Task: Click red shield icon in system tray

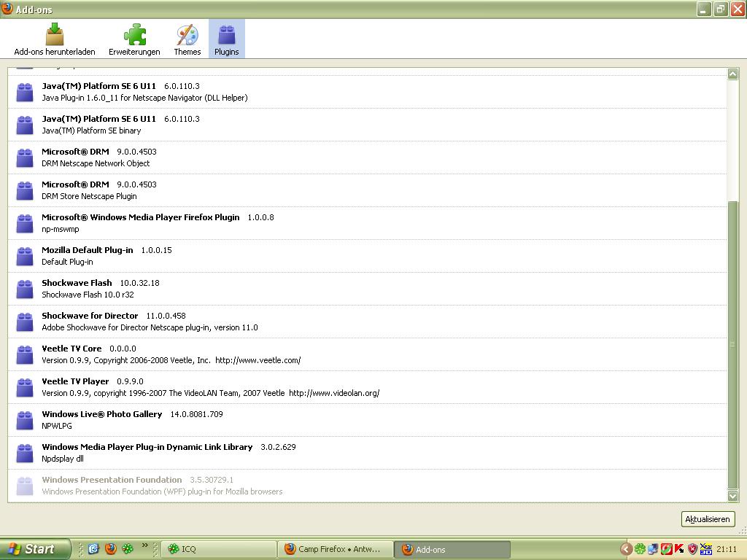Action: coord(693,550)
